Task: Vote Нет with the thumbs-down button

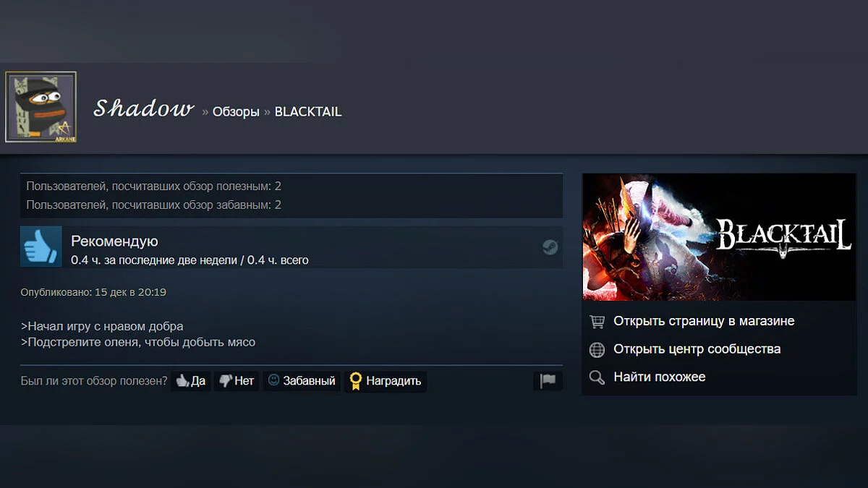Action: pos(237,381)
